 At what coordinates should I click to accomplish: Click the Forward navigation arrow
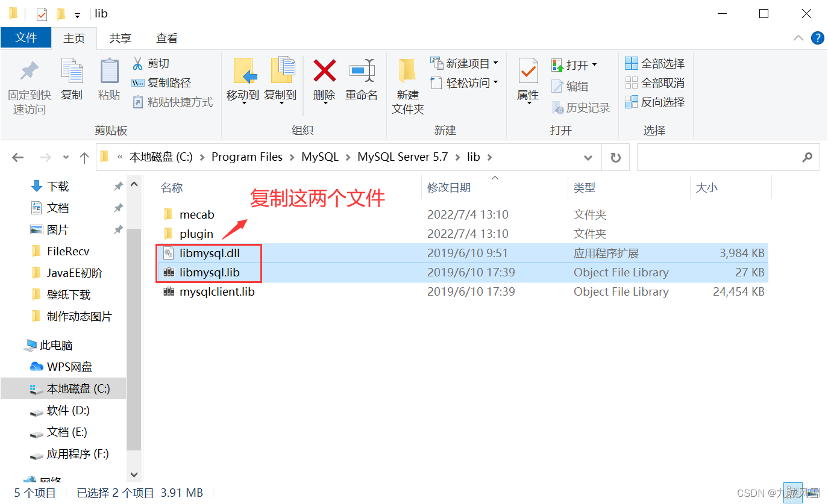click(x=45, y=157)
